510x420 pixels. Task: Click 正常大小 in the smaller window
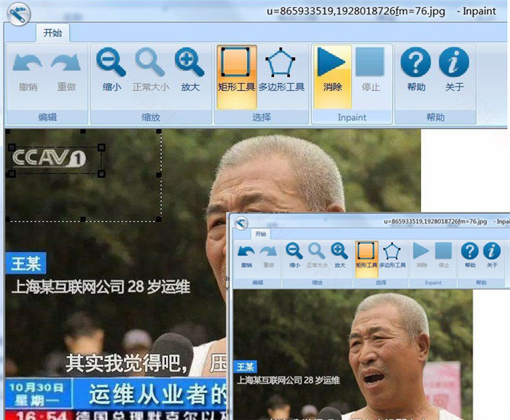pos(317,255)
